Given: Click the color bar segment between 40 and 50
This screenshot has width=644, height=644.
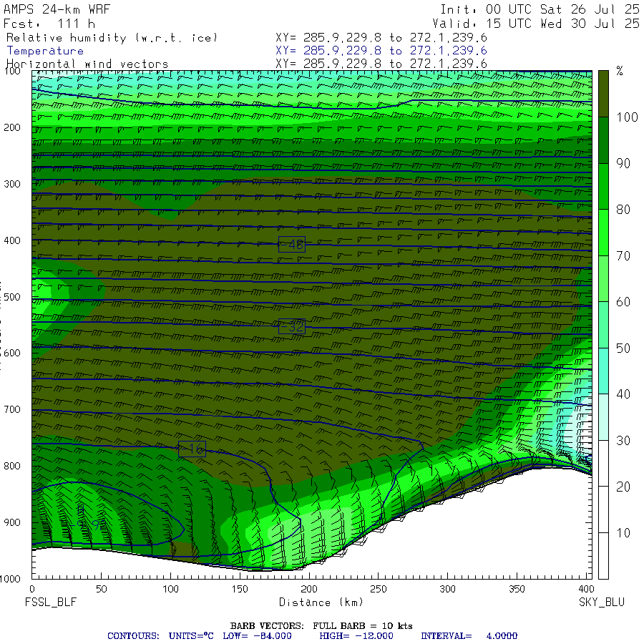Looking at the screenshot, I should pyautogui.click(x=603, y=371).
